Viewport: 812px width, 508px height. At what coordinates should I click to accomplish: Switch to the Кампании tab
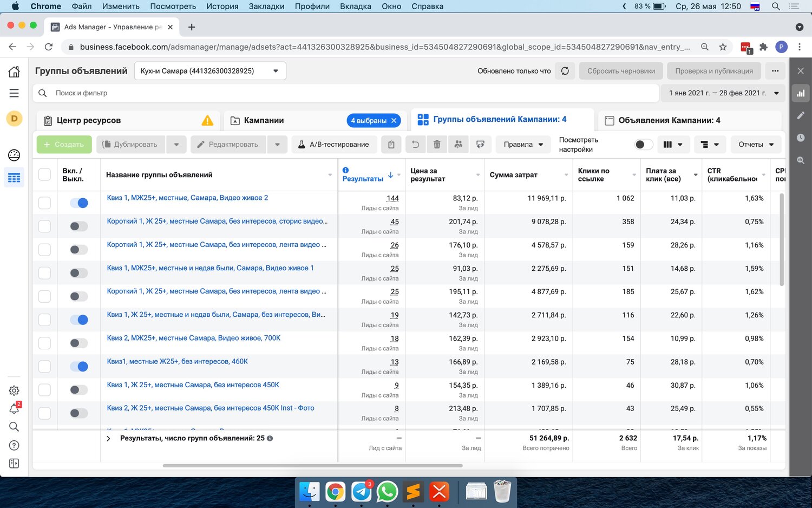point(264,120)
